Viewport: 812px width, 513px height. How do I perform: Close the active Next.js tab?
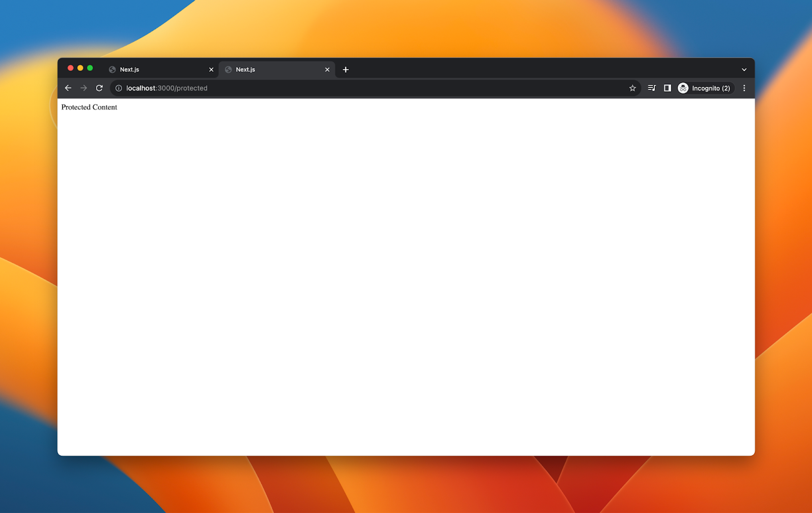tap(327, 70)
